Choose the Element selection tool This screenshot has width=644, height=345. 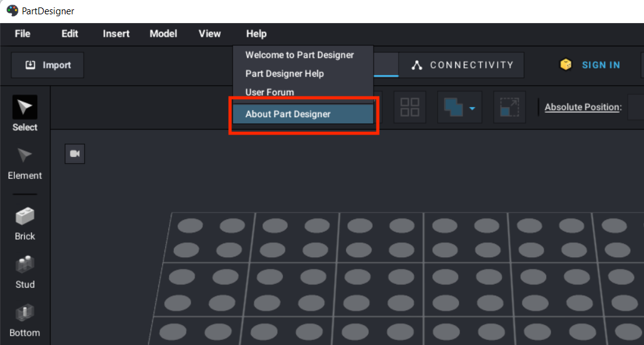coord(25,163)
